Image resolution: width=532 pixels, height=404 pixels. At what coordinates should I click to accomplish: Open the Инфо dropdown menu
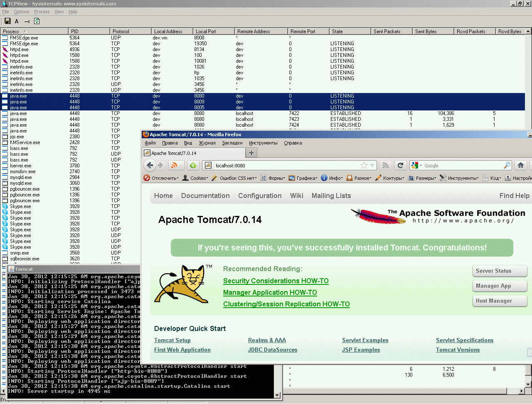click(332, 178)
